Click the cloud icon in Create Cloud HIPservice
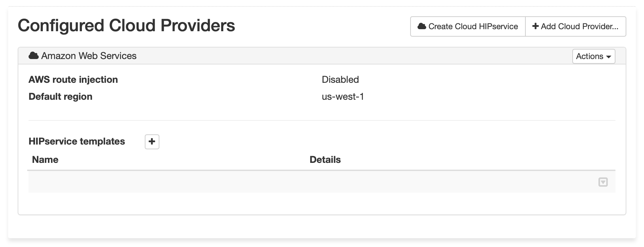Screen dimensions: 644x247 pyautogui.click(x=422, y=26)
